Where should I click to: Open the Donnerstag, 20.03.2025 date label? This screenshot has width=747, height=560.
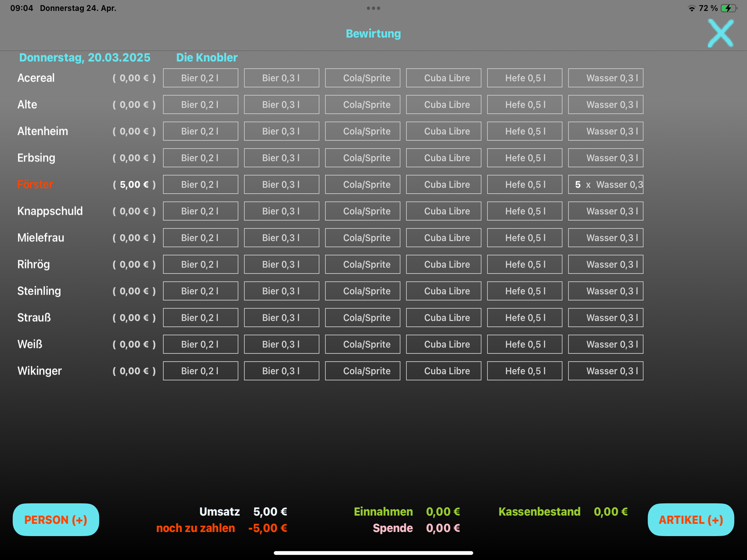point(84,57)
